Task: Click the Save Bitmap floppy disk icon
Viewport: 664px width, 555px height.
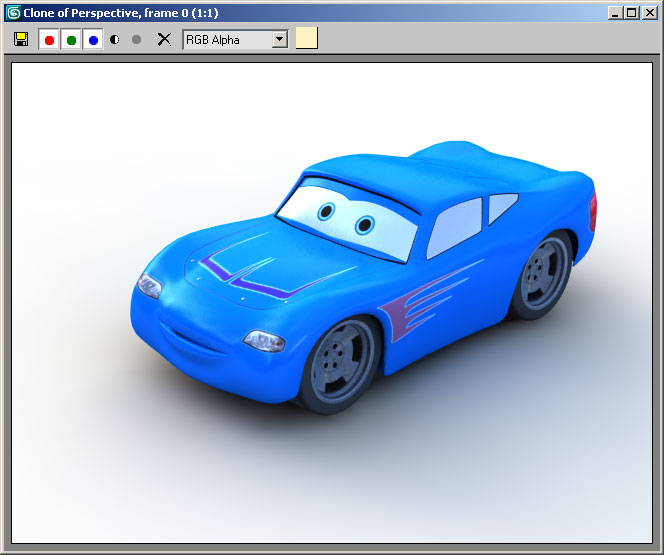Action: click(21, 39)
